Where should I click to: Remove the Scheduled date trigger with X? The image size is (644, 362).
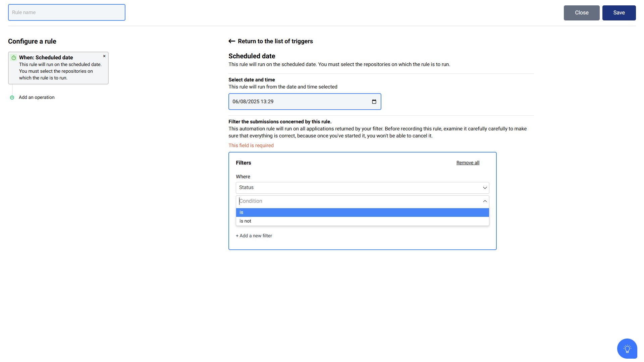[104, 56]
